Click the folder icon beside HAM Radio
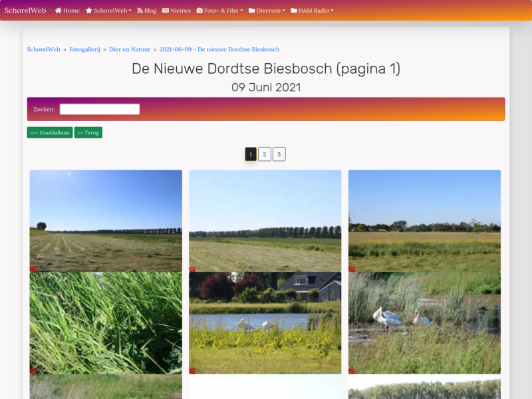 point(294,11)
